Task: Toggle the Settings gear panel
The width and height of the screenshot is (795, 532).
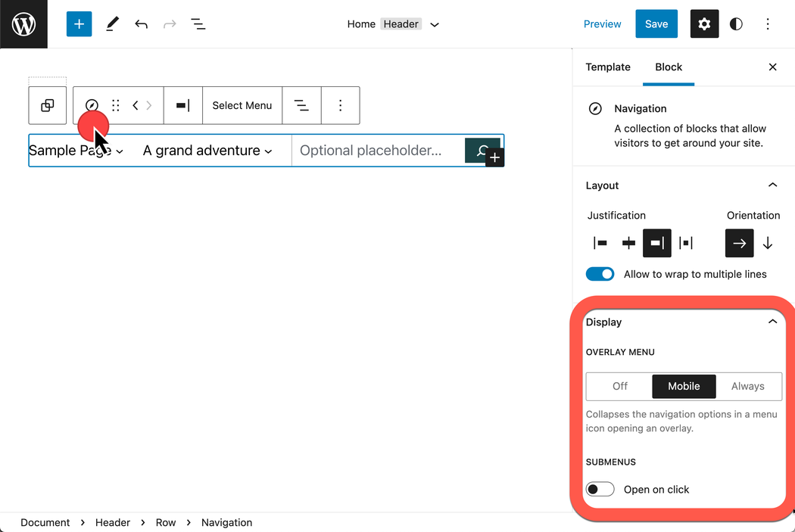Action: coord(704,24)
